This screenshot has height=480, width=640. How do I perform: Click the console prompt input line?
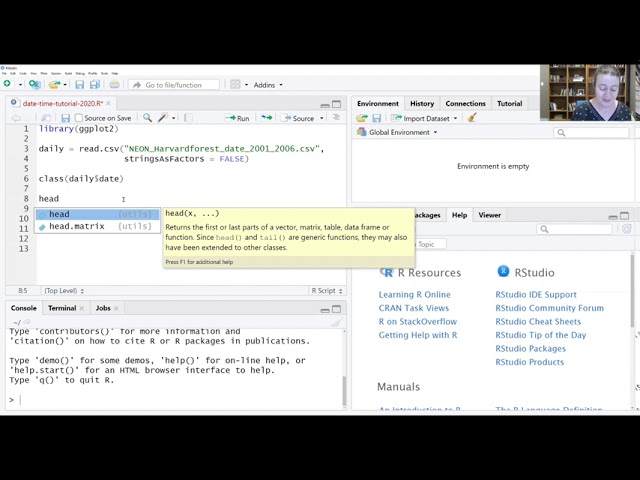click(176, 400)
